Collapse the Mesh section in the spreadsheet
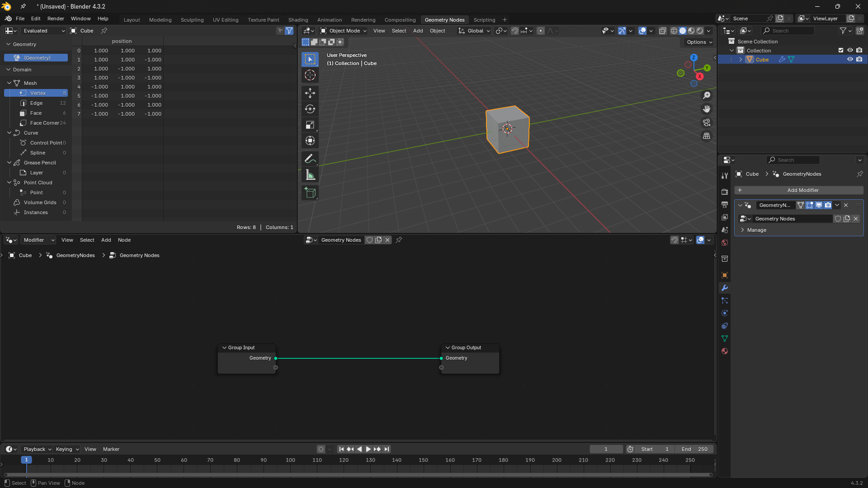Image resolution: width=868 pixels, height=488 pixels. (9, 83)
